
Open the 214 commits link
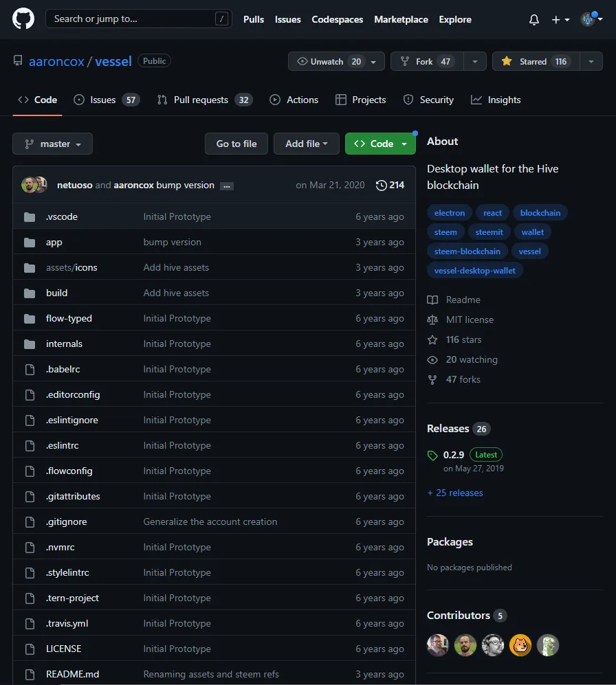pyautogui.click(x=390, y=186)
